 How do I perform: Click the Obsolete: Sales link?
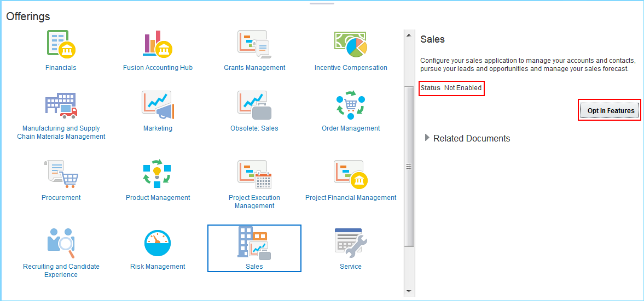pos(254,128)
